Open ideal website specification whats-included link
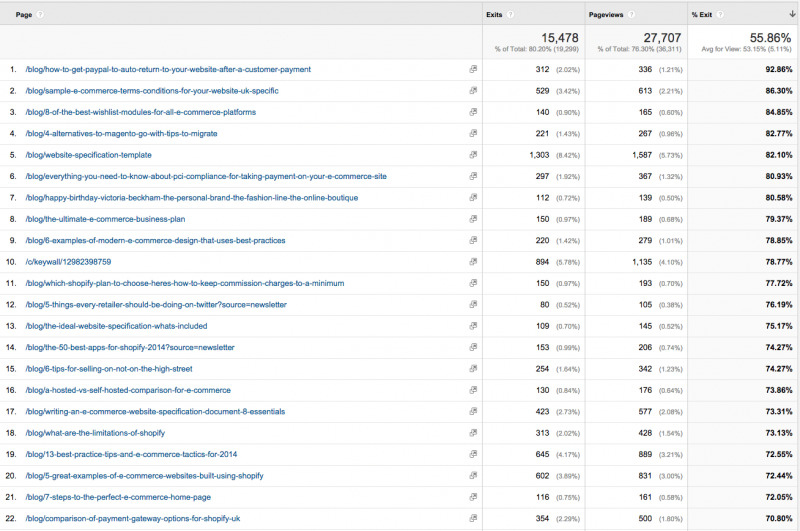 (x=116, y=326)
